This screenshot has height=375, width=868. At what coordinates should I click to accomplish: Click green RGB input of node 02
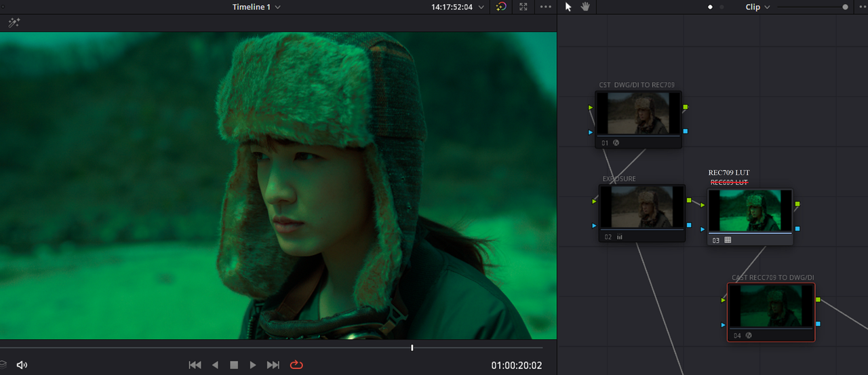(x=595, y=201)
